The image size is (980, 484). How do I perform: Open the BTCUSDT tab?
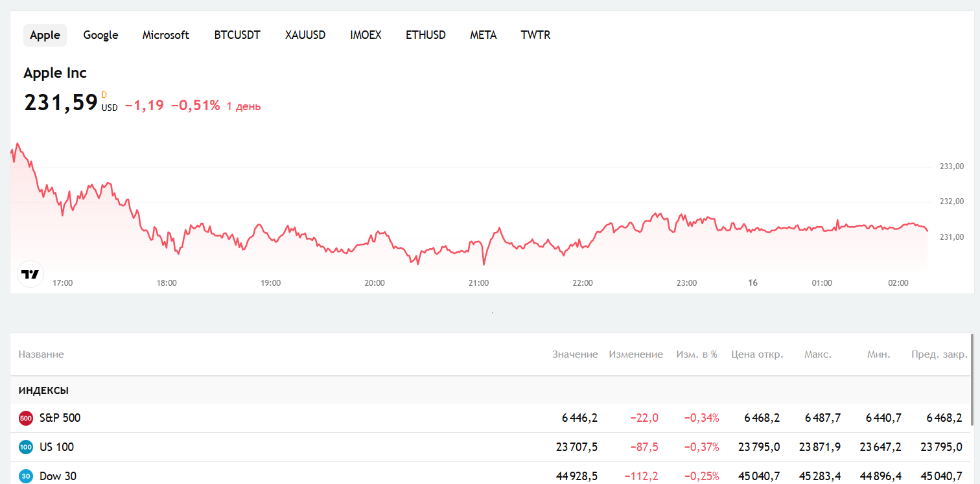tap(237, 35)
